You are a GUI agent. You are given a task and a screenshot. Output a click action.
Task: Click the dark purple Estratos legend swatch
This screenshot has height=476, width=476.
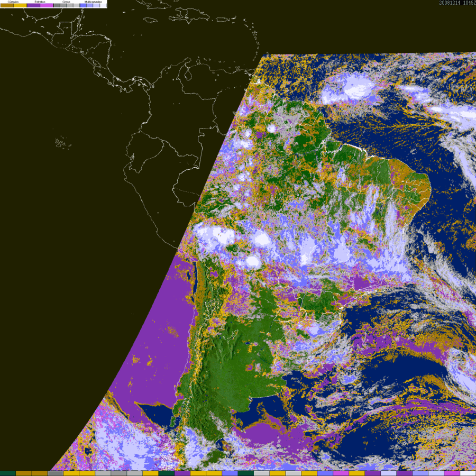tap(33, 5)
